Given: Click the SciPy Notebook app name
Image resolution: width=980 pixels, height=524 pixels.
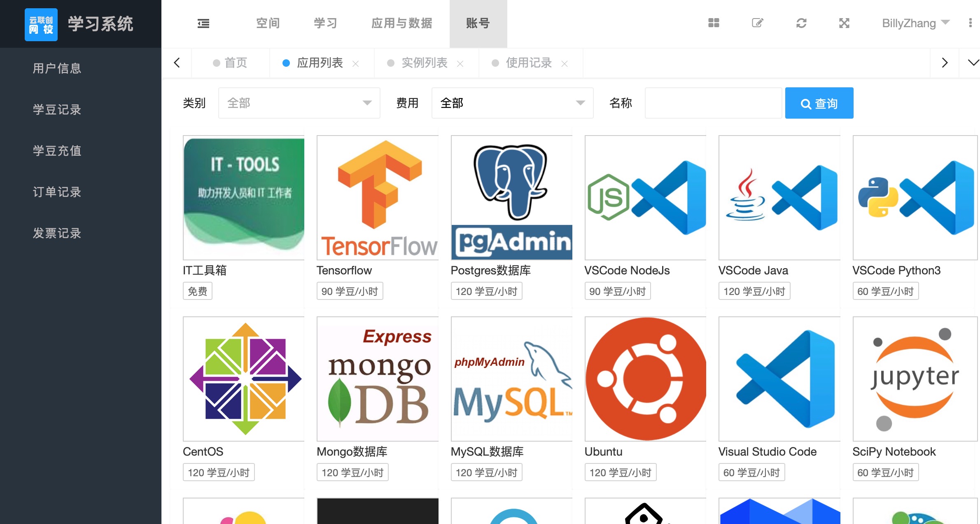Looking at the screenshot, I should (894, 451).
